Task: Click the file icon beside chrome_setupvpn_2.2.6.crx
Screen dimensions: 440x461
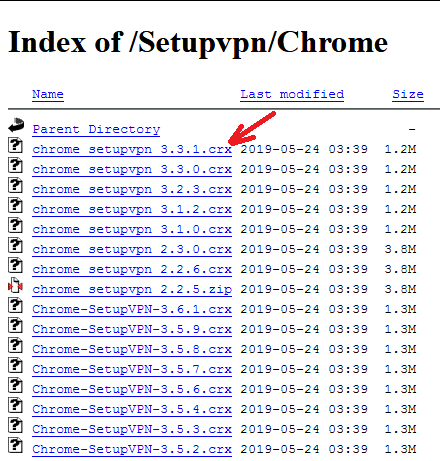Action: (x=15, y=266)
